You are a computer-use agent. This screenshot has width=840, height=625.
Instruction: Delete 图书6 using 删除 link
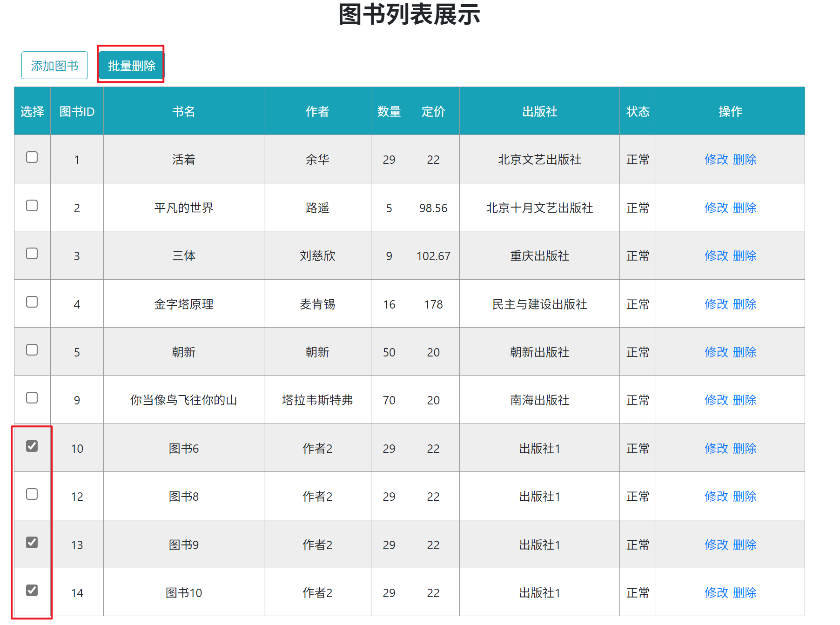click(745, 448)
